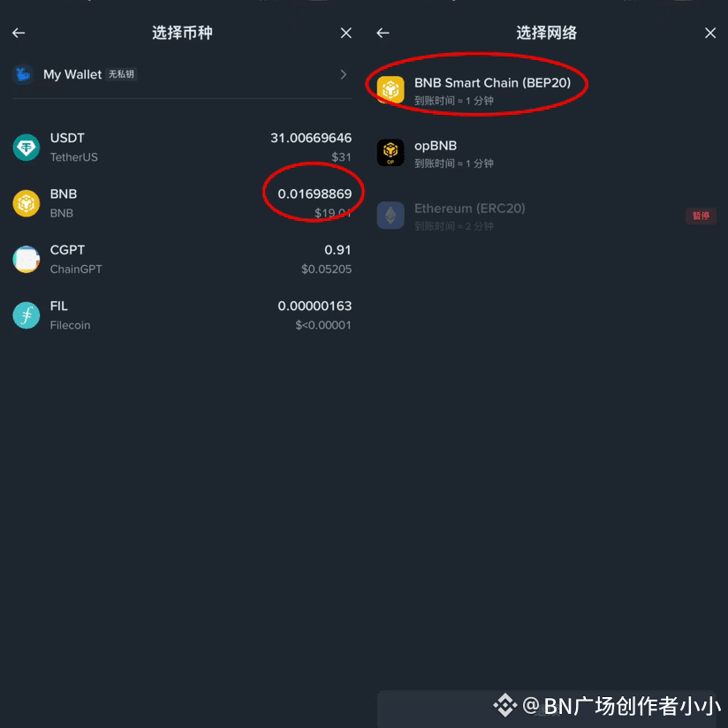Viewport: 728px width, 728px height.
Task: Open the My Wallet selector row
Action: (x=182, y=74)
